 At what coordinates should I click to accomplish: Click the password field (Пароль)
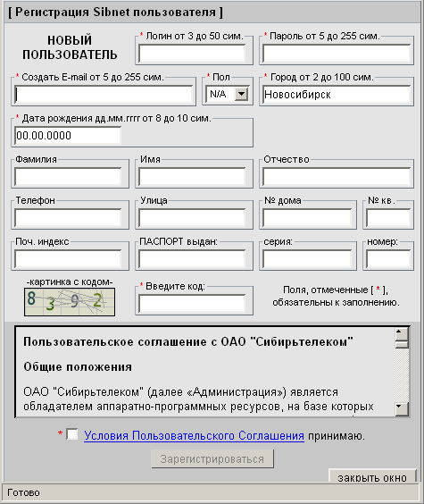(336, 53)
